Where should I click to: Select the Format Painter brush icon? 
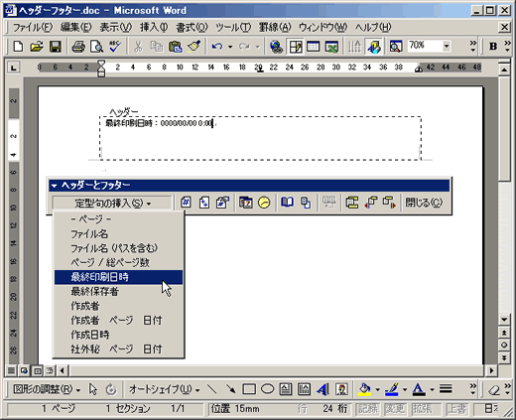pyautogui.click(x=194, y=47)
